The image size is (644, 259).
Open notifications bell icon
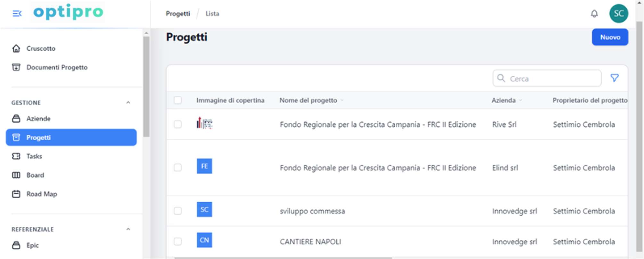pos(594,14)
